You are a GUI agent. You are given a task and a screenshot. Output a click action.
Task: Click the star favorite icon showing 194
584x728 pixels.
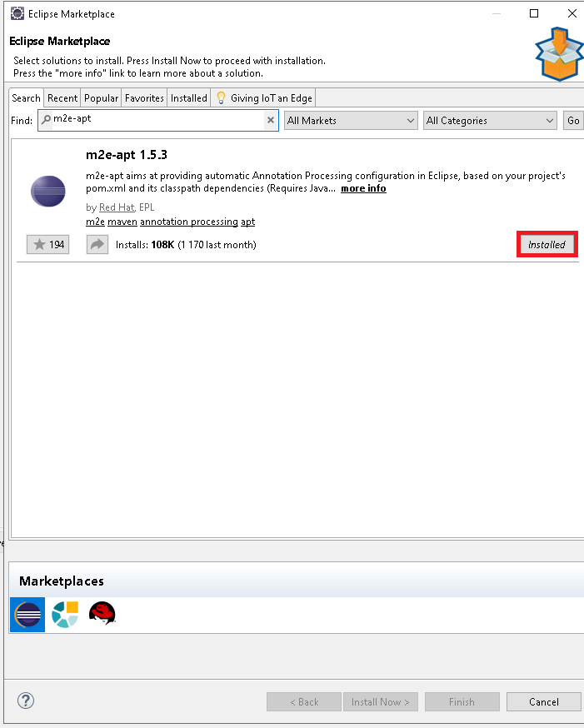point(47,244)
